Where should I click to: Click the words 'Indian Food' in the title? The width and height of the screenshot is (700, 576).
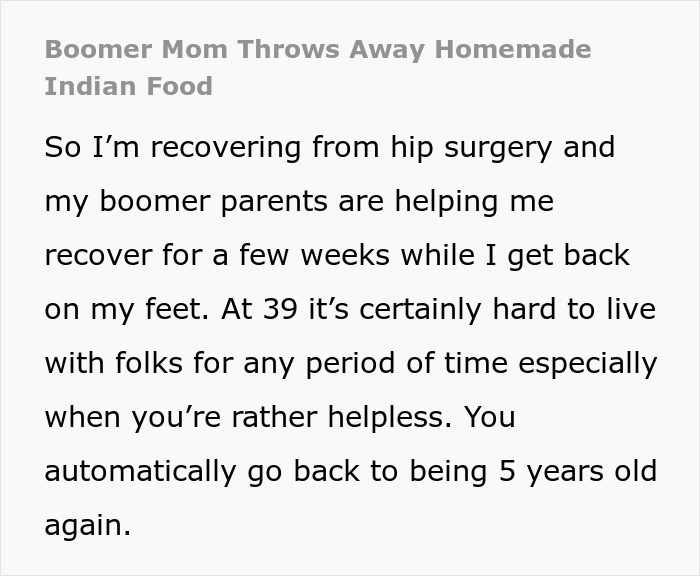point(128,86)
